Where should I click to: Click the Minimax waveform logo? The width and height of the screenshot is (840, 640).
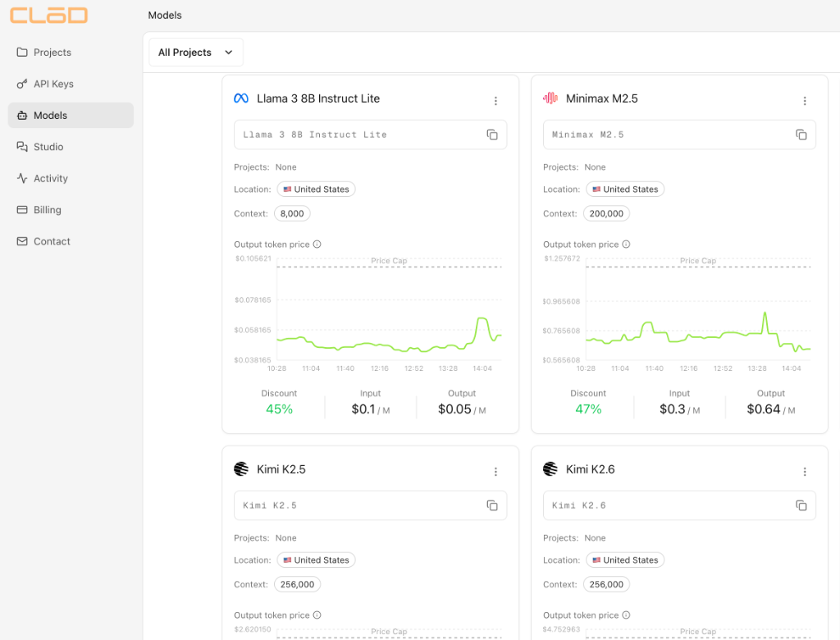550,98
